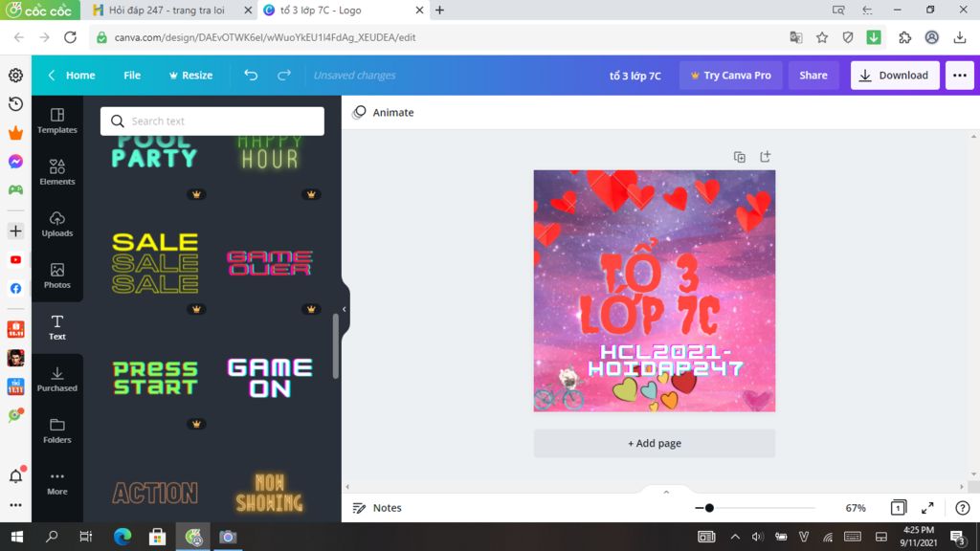Expand the notes page panel chevron
This screenshot has width=980, height=551.
666,493
